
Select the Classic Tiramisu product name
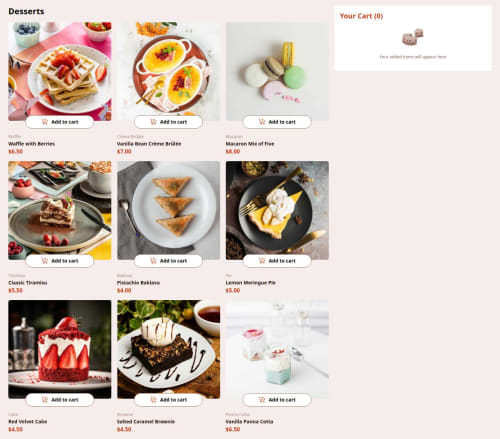(x=28, y=283)
